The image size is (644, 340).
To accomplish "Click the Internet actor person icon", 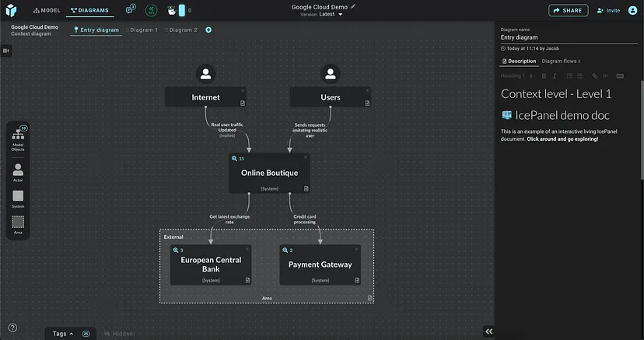I will [206, 74].
